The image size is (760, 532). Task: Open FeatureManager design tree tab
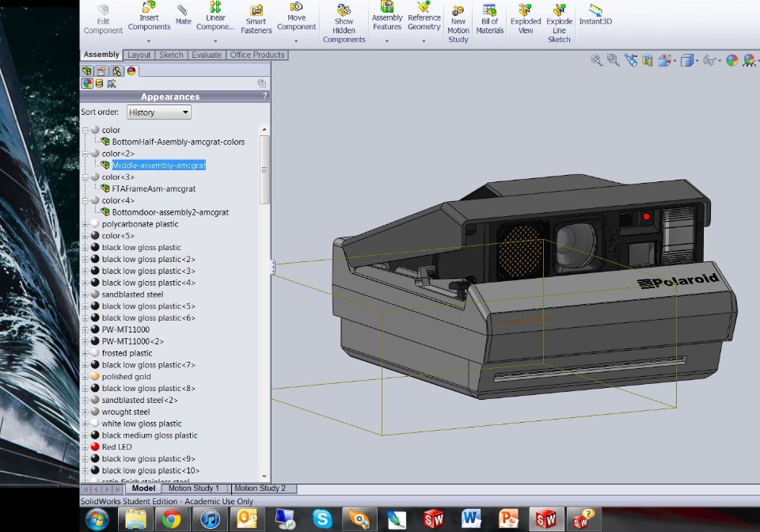pos(87,70)
